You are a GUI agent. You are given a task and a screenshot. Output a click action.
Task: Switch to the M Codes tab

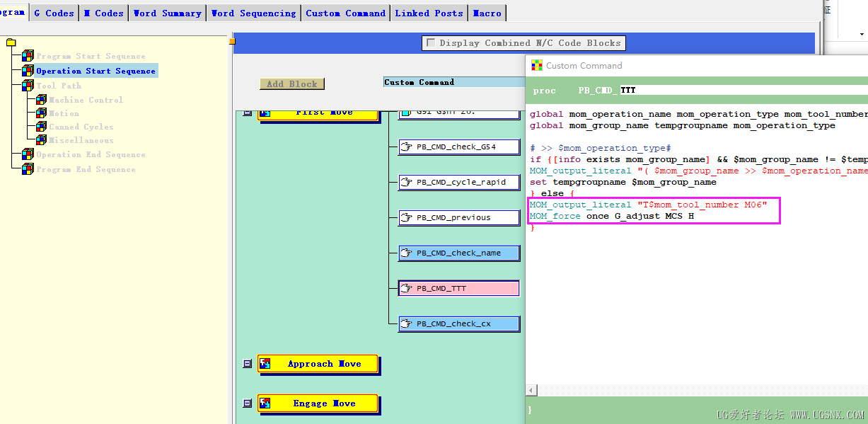tap(104, 13)
